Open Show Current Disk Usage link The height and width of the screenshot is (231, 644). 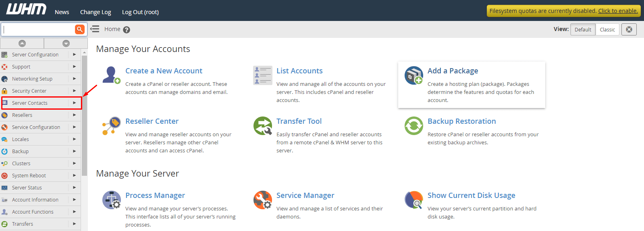pos(471,195)
